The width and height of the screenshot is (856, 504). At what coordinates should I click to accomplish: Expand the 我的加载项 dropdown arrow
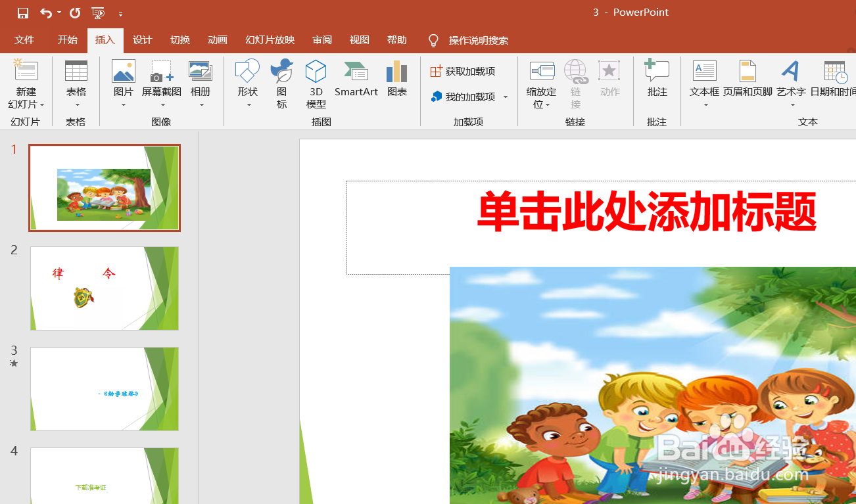click(506, 97)
